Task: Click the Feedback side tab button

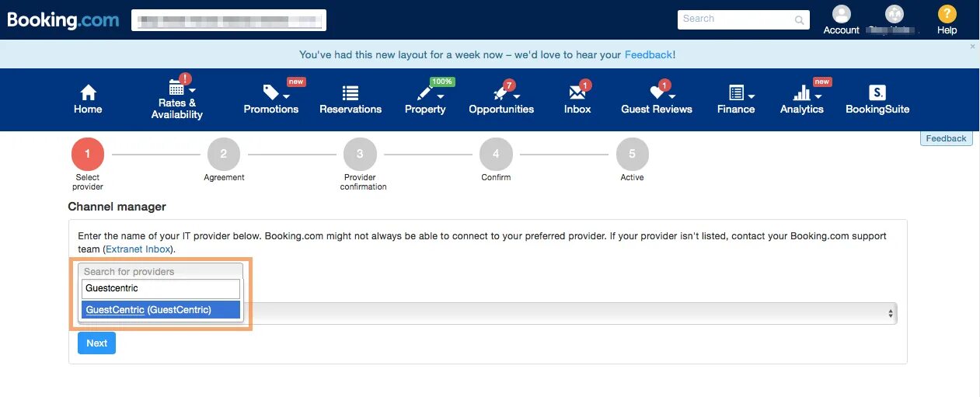Action: [x=946, y=138]
